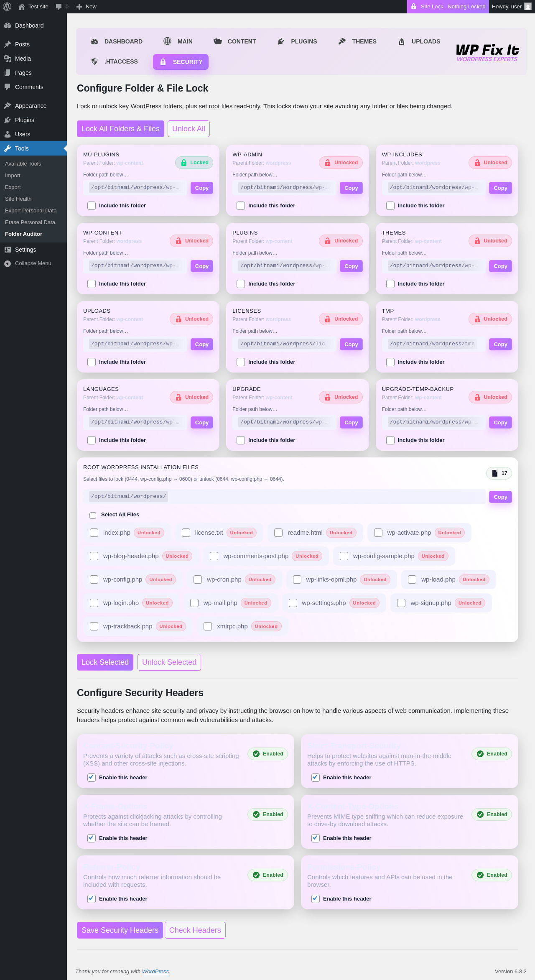The width and height of the screenshot is (535, 980).
Task: Open the Plugins sidebar icon
Action: [x=8, y=120]
